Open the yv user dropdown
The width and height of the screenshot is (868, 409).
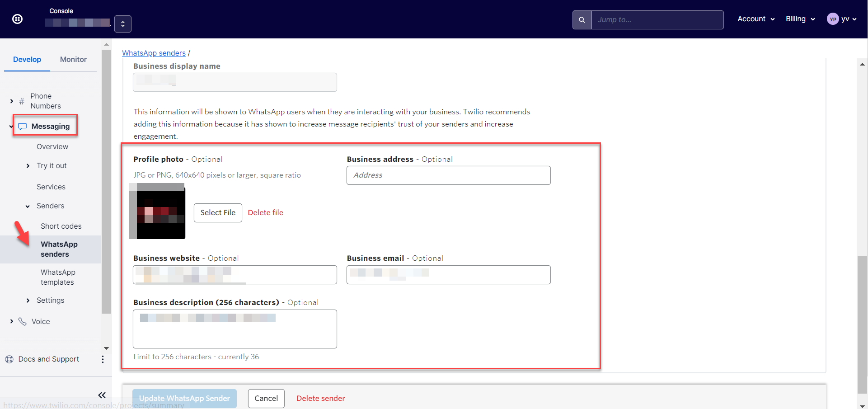pyautogui.click(x=849, y=19)
